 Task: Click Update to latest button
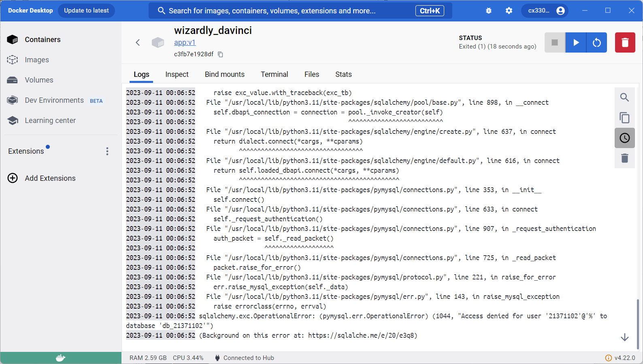click(x=86, y=11)
